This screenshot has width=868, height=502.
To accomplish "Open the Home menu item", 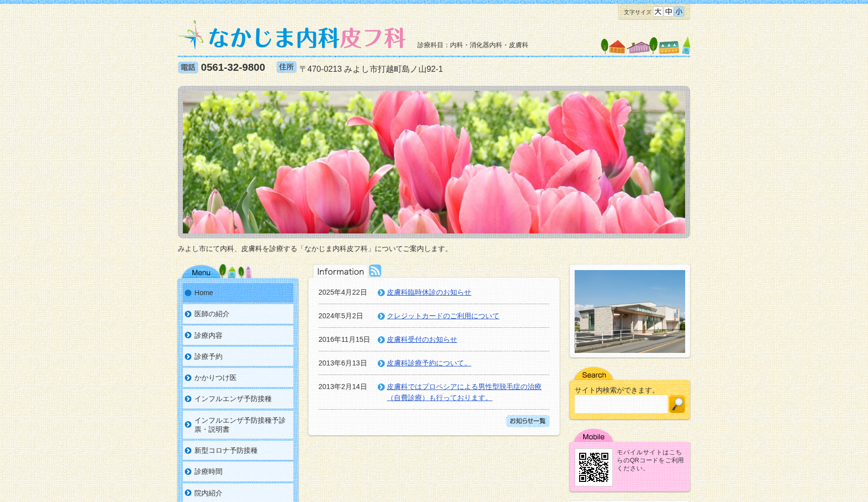I will click(x=238, y=293).
